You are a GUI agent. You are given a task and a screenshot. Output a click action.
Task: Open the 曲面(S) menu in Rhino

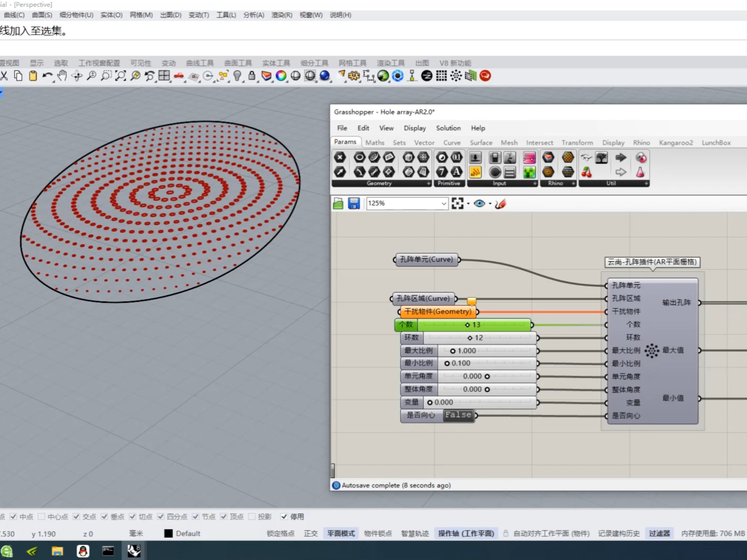42,15
